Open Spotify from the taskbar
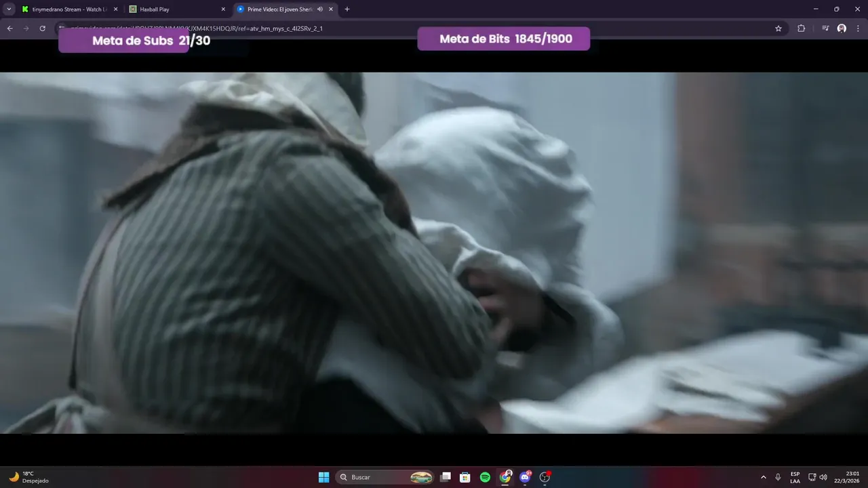 pos(485,477)
